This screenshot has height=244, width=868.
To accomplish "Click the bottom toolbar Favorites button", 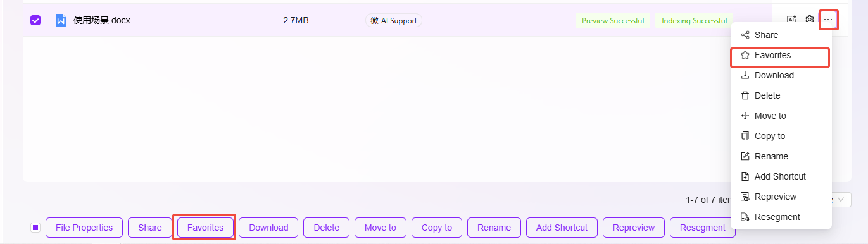I will tap(205, 228).
